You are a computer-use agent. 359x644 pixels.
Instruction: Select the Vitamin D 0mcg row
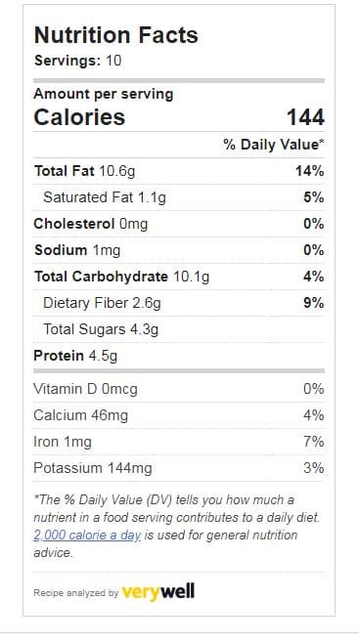[179, 389]
